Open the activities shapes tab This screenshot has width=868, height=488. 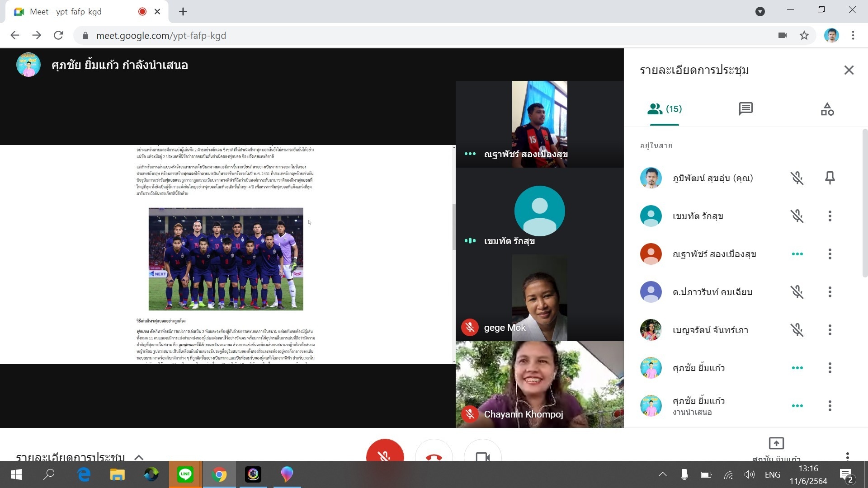pyautogui.click(x=827, y=109)
